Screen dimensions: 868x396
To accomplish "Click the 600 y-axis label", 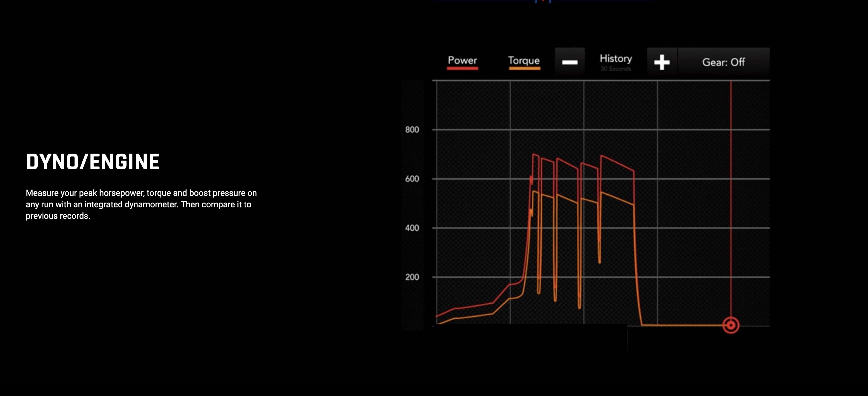I will [x=412, y=179].
